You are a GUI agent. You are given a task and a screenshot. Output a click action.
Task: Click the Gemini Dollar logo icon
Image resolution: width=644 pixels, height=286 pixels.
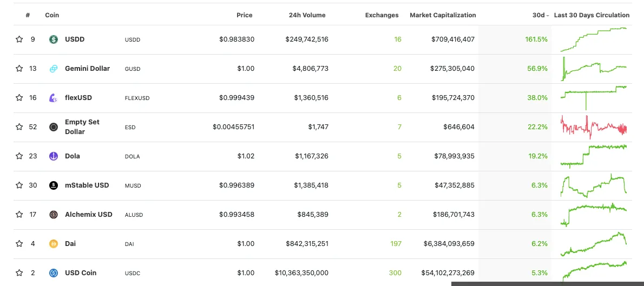[54, 69]
